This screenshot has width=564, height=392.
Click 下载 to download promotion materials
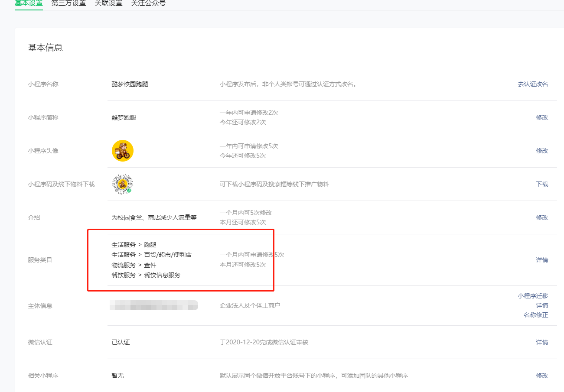542,184
